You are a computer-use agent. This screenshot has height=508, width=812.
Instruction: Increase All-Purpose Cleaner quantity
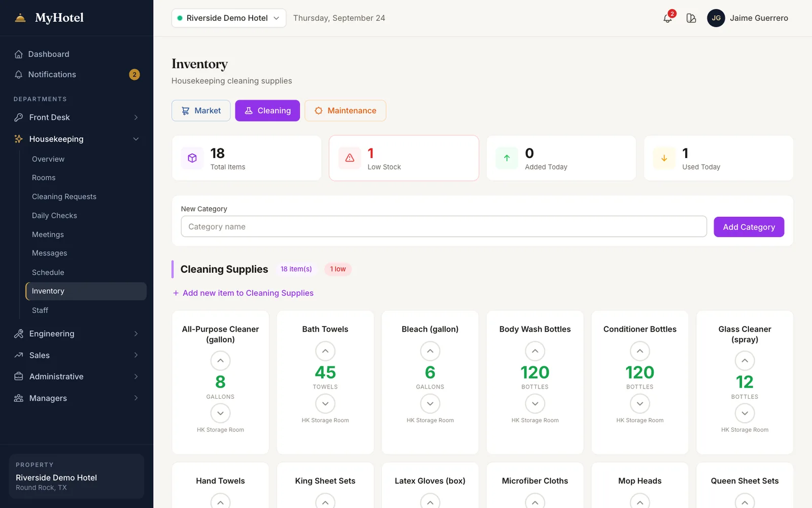[220, 361]
